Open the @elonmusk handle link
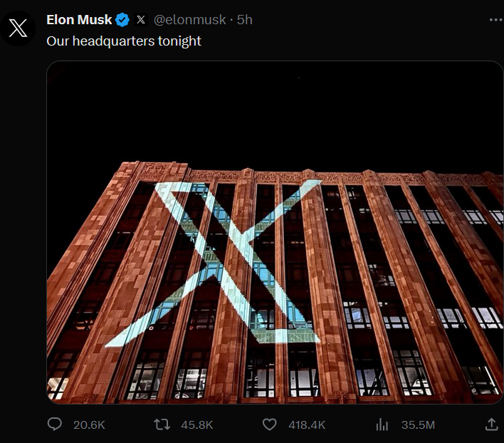This screenshot has width=504, height=443. (x=191, y=20)
